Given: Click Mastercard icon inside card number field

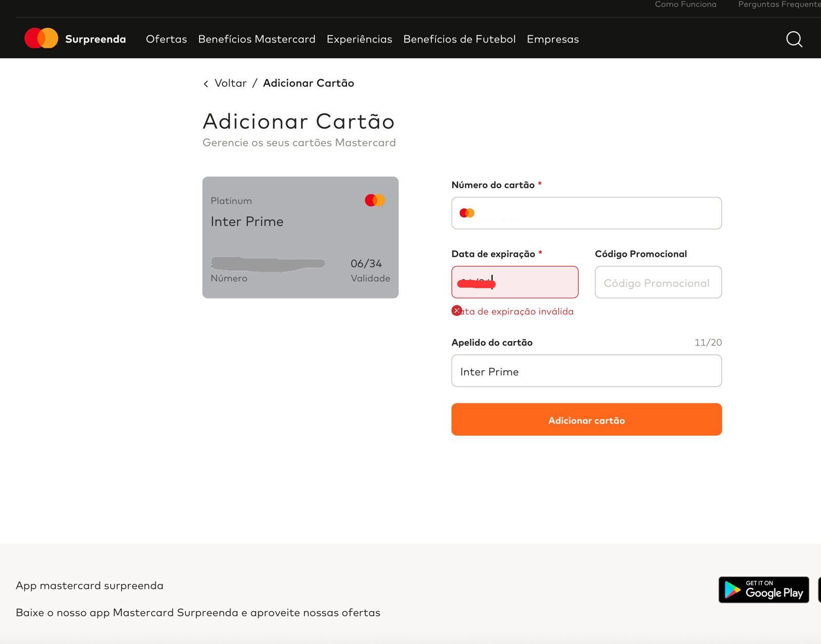Looking at the screenshot, I should (467, 213).
